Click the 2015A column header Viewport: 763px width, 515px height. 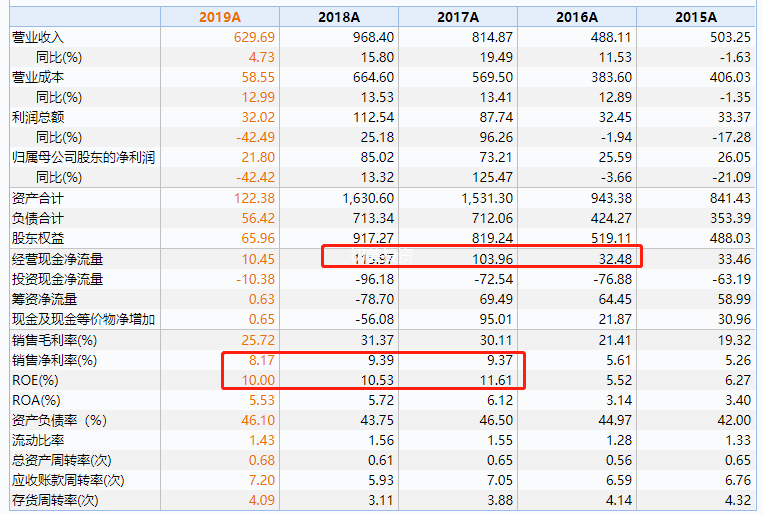[696, 17]
